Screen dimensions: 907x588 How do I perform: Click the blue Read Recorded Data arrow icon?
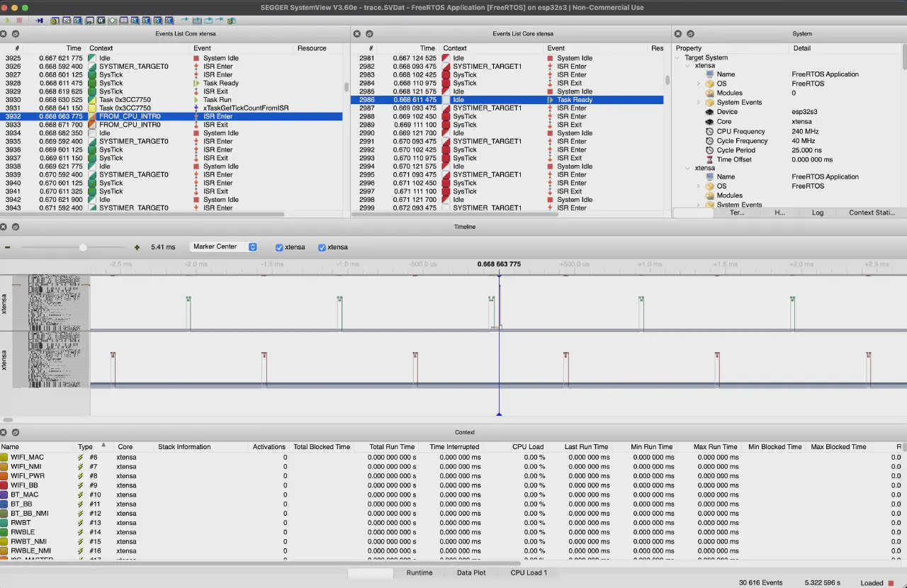(x=40, y=21)
